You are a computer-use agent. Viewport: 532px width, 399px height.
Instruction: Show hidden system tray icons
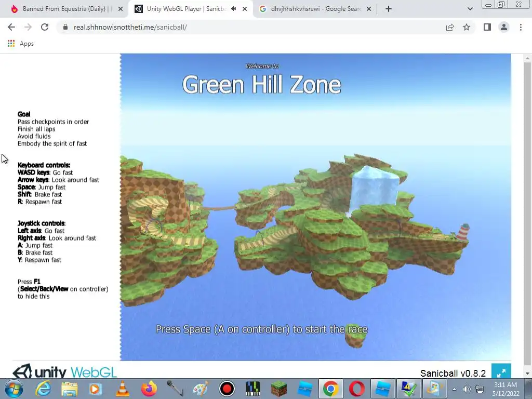[454, 389]
